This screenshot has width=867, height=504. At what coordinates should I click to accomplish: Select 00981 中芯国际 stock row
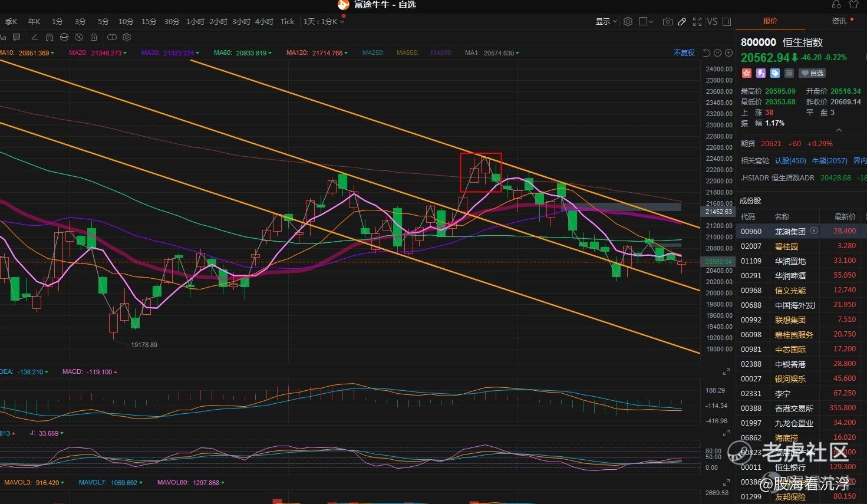coord(802,349)
